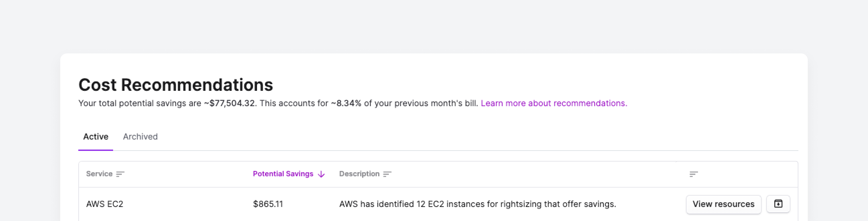Click the descending arrow next to Potential Savings

(x=321, y=174)
